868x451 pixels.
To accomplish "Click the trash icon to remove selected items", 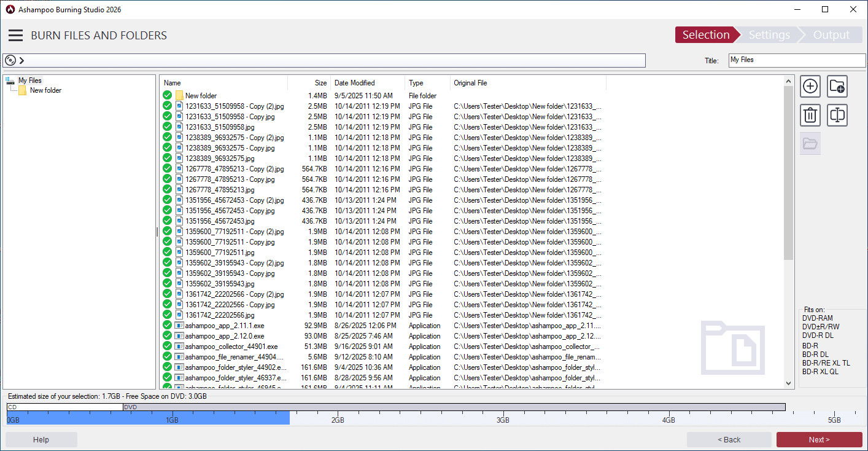I will click(810, 115).
